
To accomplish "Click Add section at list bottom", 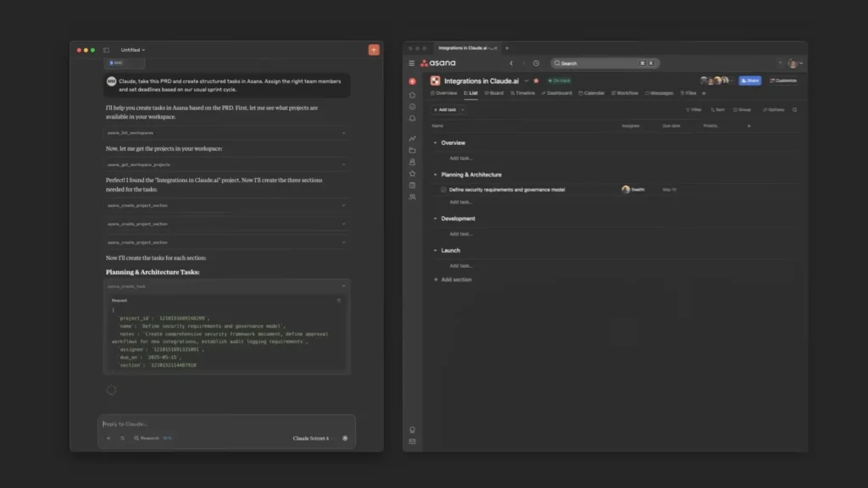I will [453, 280].
